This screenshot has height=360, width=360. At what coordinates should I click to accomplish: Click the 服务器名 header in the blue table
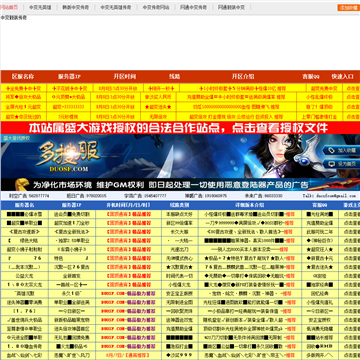coord(24,205)
